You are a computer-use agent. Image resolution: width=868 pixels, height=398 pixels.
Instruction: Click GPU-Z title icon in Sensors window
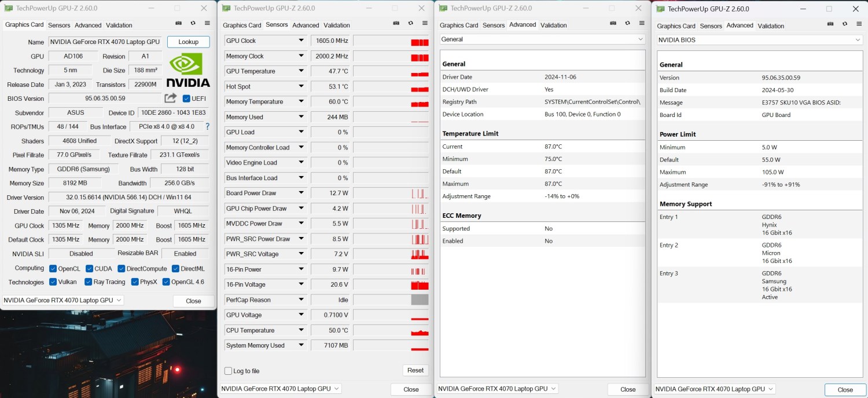(x=226, y=8)
